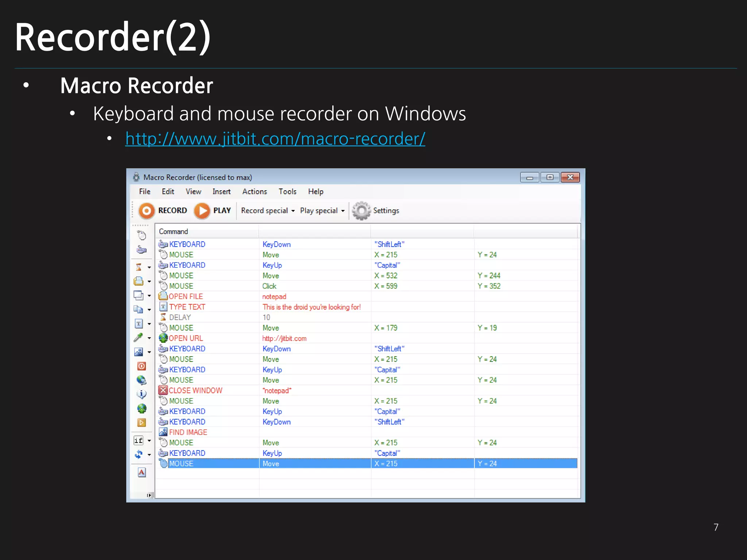
Task: Select the FIND IMAGE command row
Action: coord(367,432)
